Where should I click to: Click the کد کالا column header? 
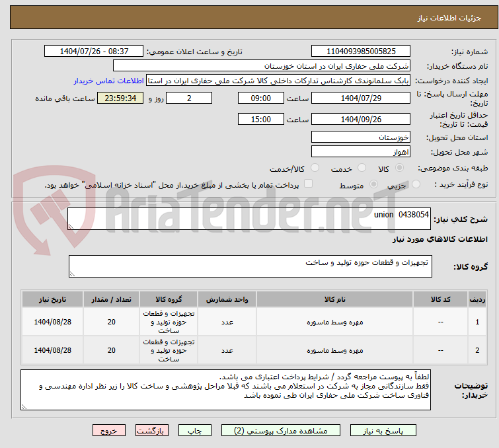pyautogui.click(x=440, y=299)
